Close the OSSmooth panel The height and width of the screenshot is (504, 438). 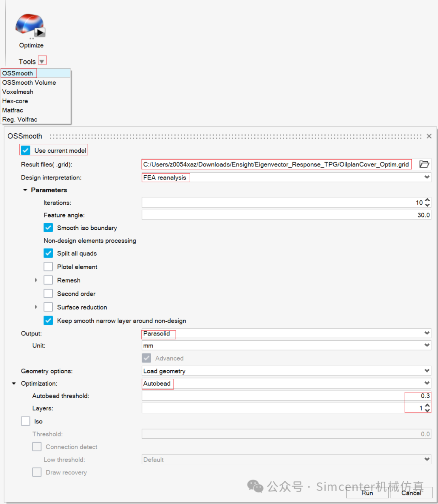(429, 136)
